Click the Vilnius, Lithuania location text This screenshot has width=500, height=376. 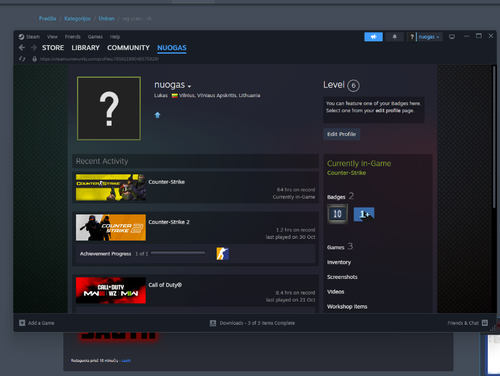[x=219, y=96]
